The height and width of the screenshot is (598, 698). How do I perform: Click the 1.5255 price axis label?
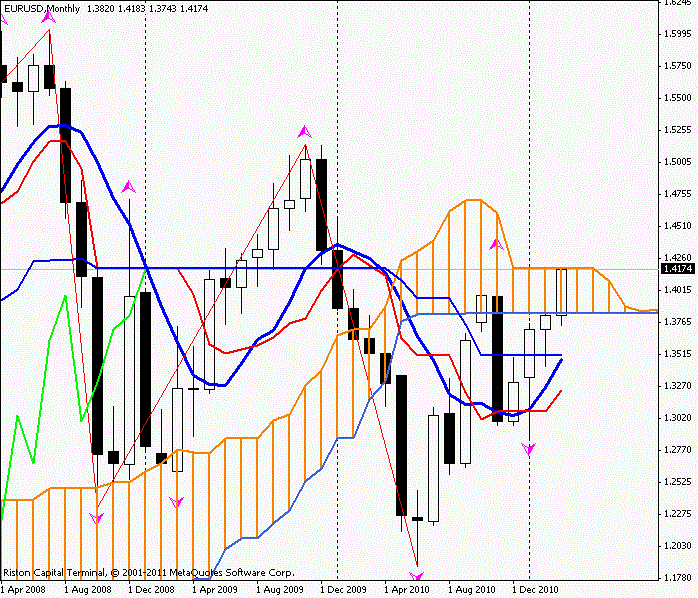click(678, 130)
